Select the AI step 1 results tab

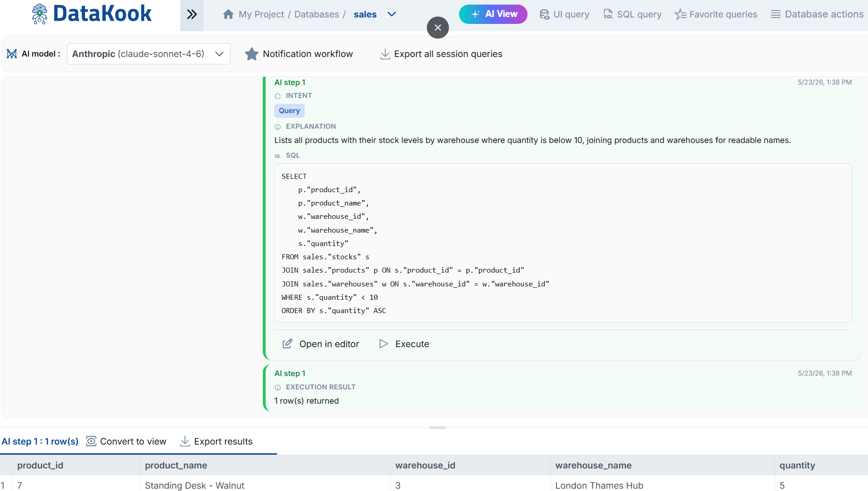(40, 441)
